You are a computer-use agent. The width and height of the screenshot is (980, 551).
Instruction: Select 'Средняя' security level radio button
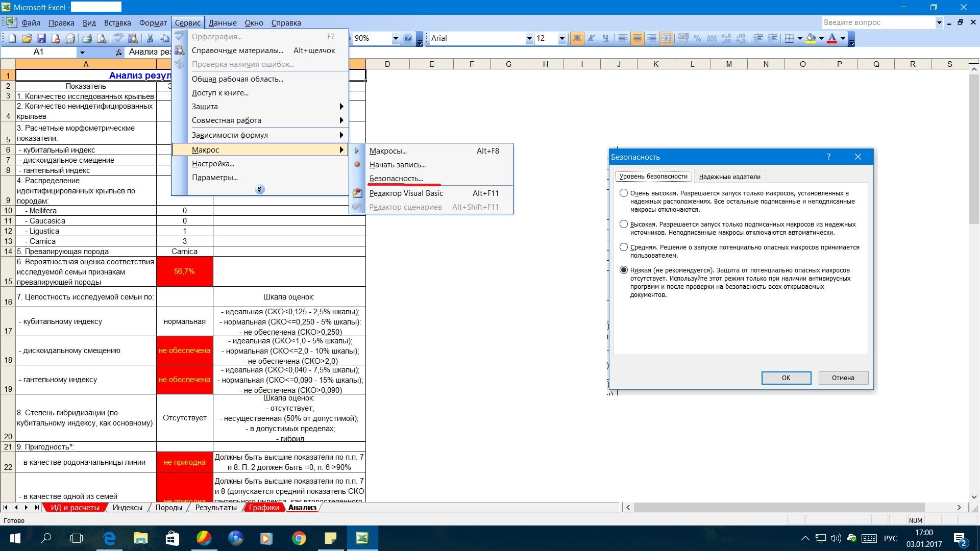coord(624,247)
